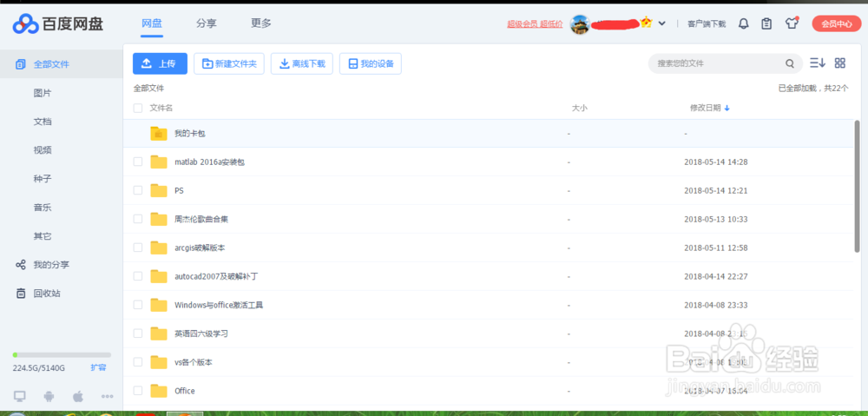Check the vs各个版本 checkbox
This screenshot has width=868, height=416.
pos(138,361)
